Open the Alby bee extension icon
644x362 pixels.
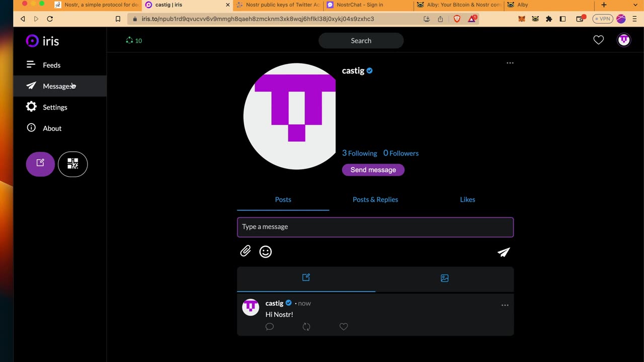[x=535, y=19]
